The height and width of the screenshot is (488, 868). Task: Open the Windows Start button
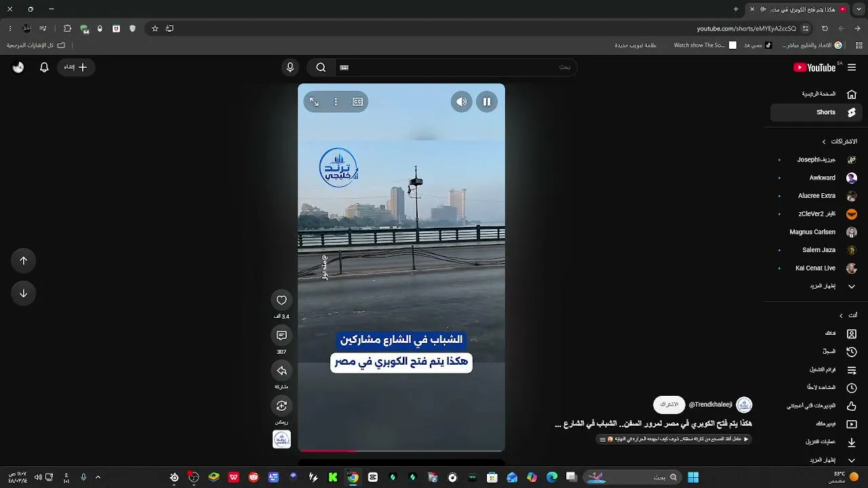(x=693, y=477)
